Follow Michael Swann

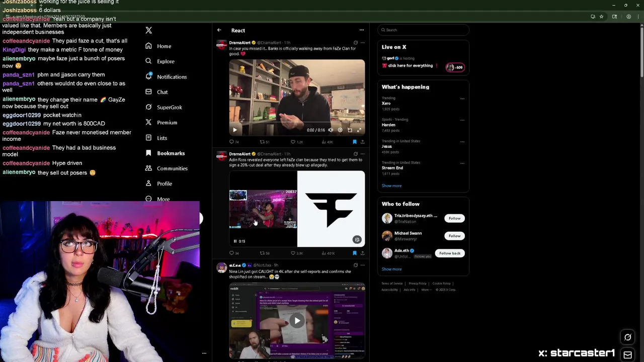(454, 236)
